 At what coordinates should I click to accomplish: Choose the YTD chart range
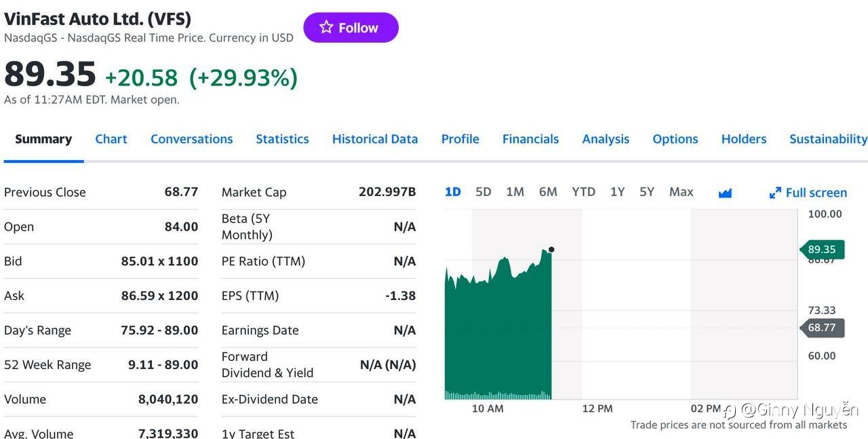pos(583,192)
